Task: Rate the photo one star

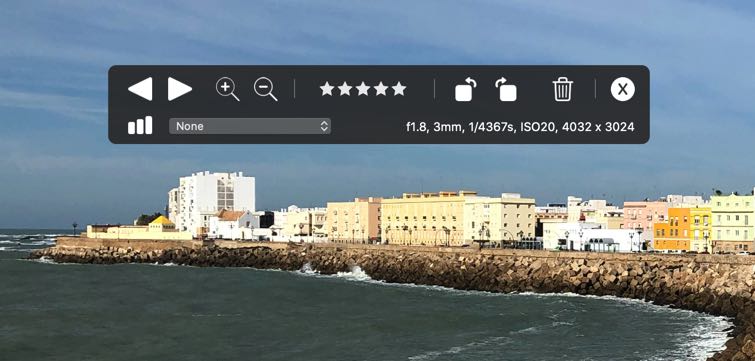Action: pos(327,89)
